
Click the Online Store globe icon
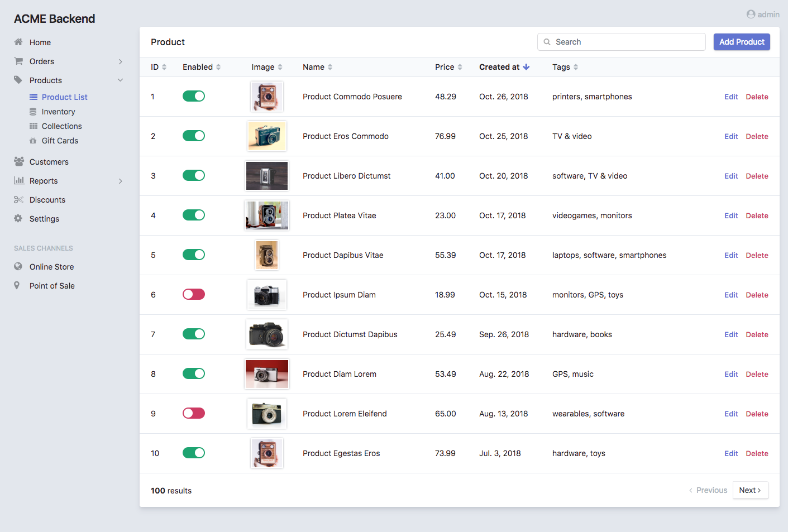(x=18, y=267)
